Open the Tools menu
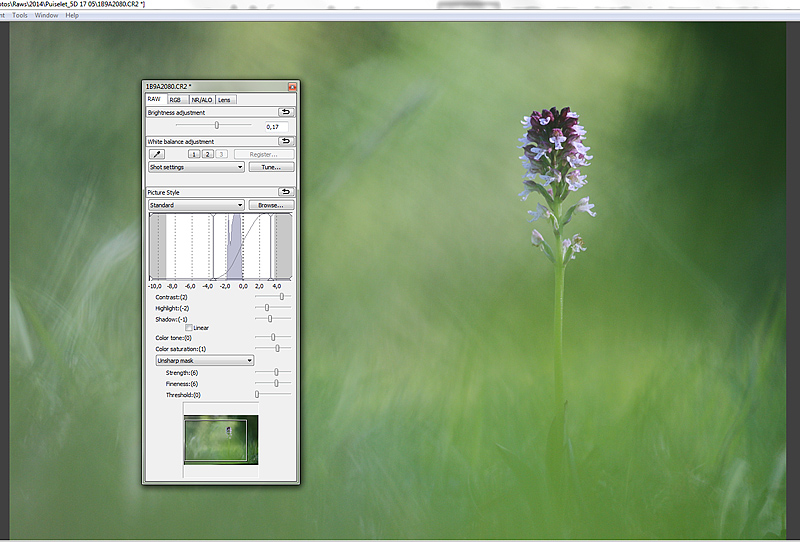Viewport: 800px width, 542px height. pos(20,15)
